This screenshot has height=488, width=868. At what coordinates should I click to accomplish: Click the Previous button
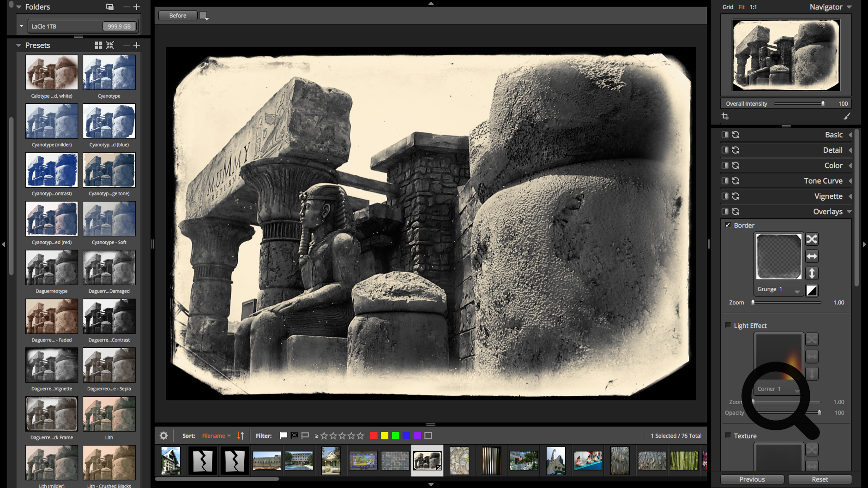752,479
